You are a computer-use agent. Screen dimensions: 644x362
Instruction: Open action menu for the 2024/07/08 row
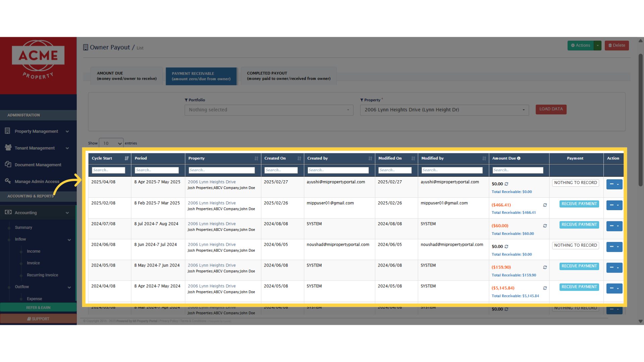[614, 226]
